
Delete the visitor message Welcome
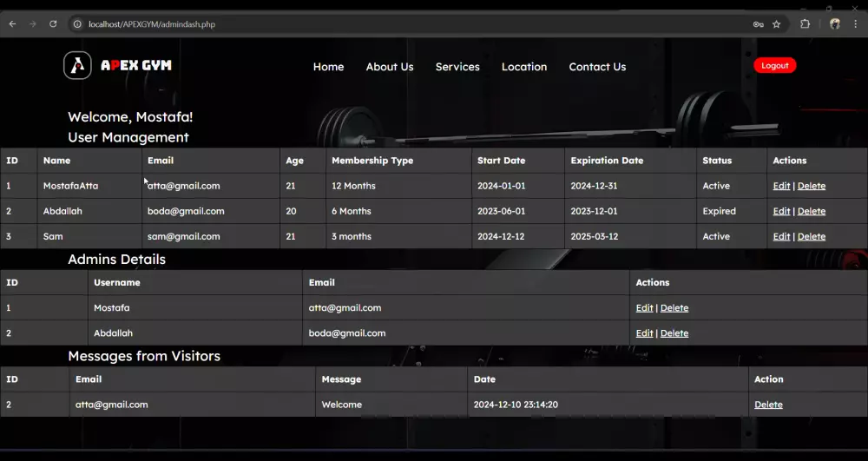coord(768,405)
